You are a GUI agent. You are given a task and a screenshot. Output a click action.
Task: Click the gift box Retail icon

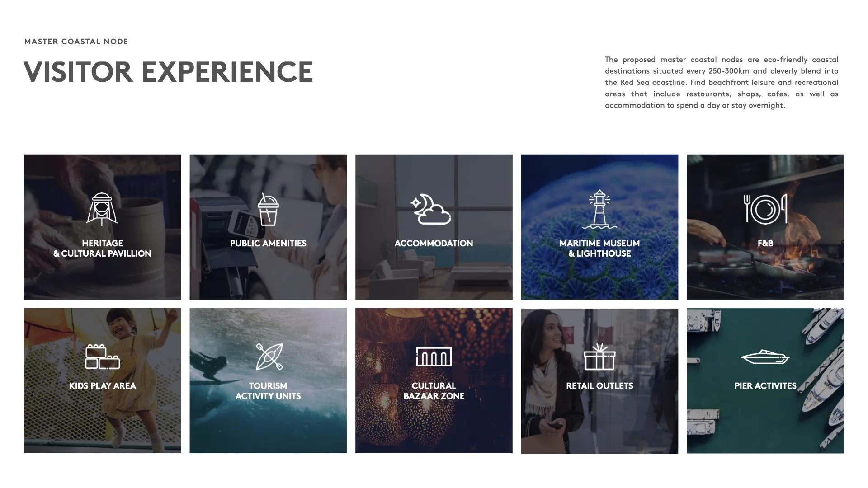pyautogui.click(x=599, y=357)
